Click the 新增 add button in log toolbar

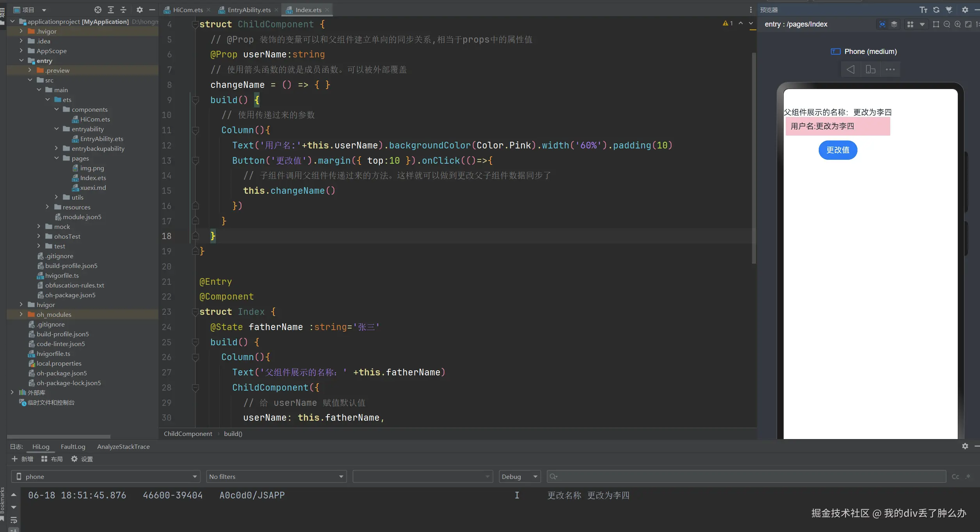(x=22, y=459)
